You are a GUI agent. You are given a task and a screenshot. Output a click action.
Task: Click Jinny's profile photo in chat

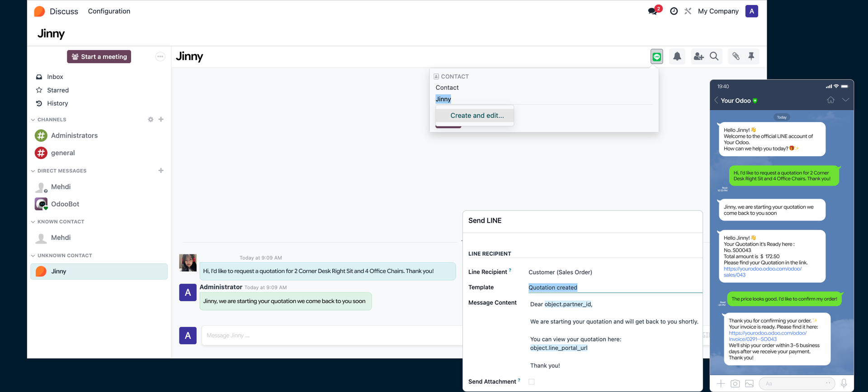point(188,263)
